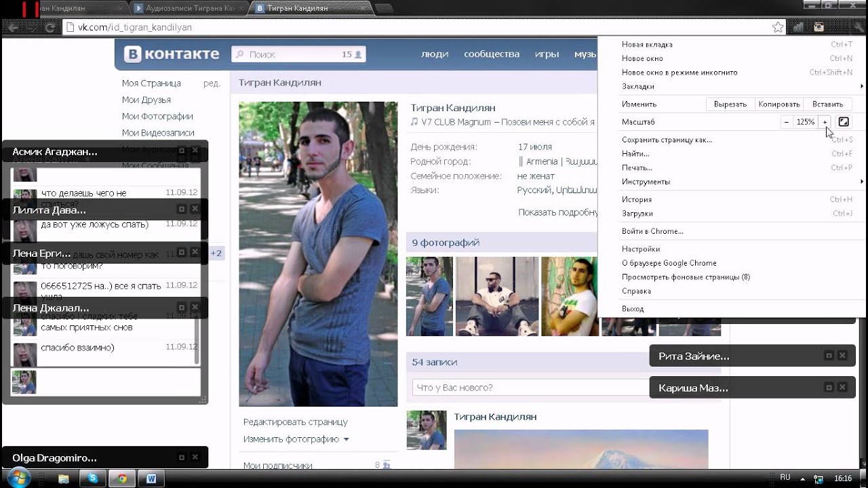Click the bar-chart extension icon in toolbar
The width and height of the screenshot is (868, 488).
click(799, 27)
